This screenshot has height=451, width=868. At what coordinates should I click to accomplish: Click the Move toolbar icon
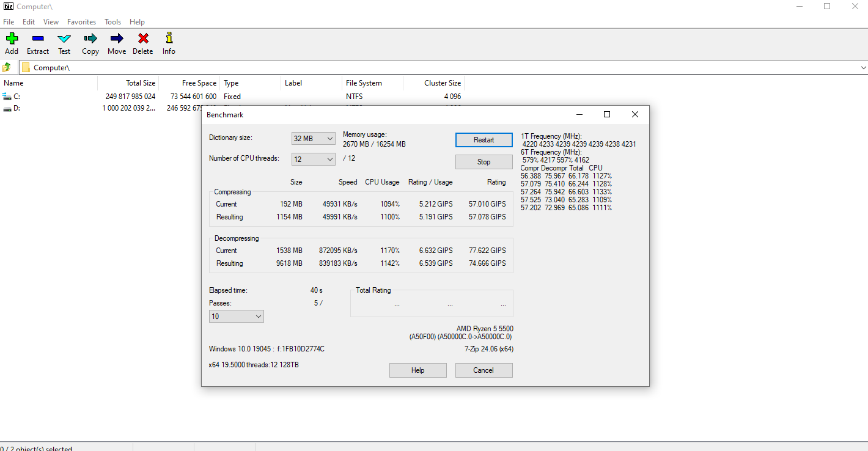117,38
